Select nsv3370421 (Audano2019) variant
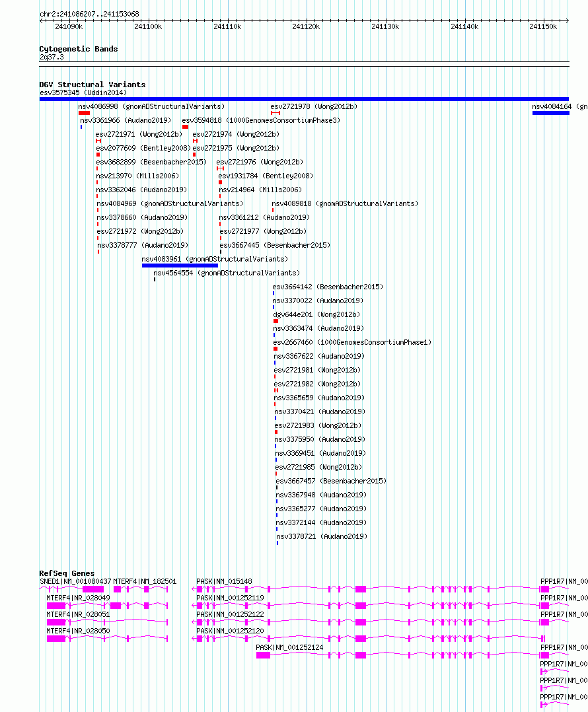Image resolution: width=588 pixels, height=712 pixels. tap(320, 411)
